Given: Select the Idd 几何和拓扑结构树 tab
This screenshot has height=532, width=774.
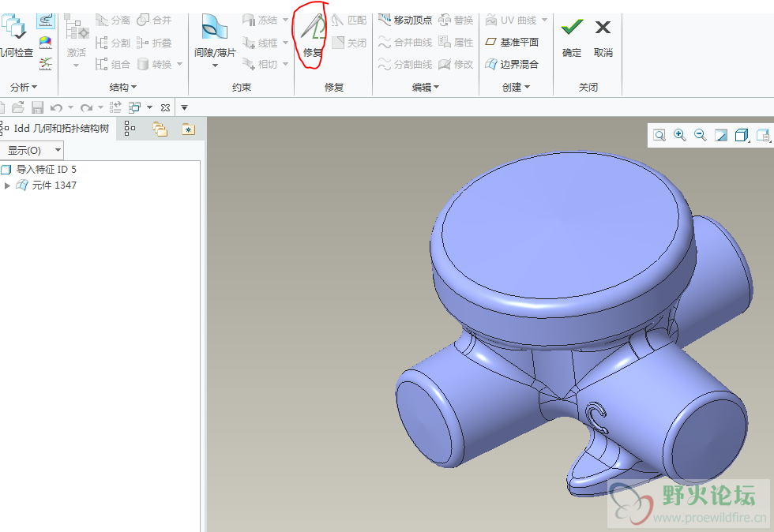Looking at the screenshot, I should tap(56, 129).
